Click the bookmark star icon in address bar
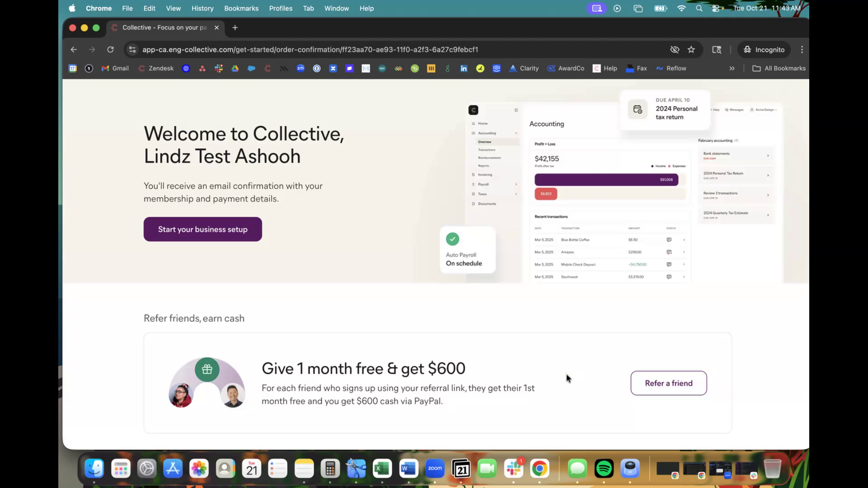 [691, 50]
